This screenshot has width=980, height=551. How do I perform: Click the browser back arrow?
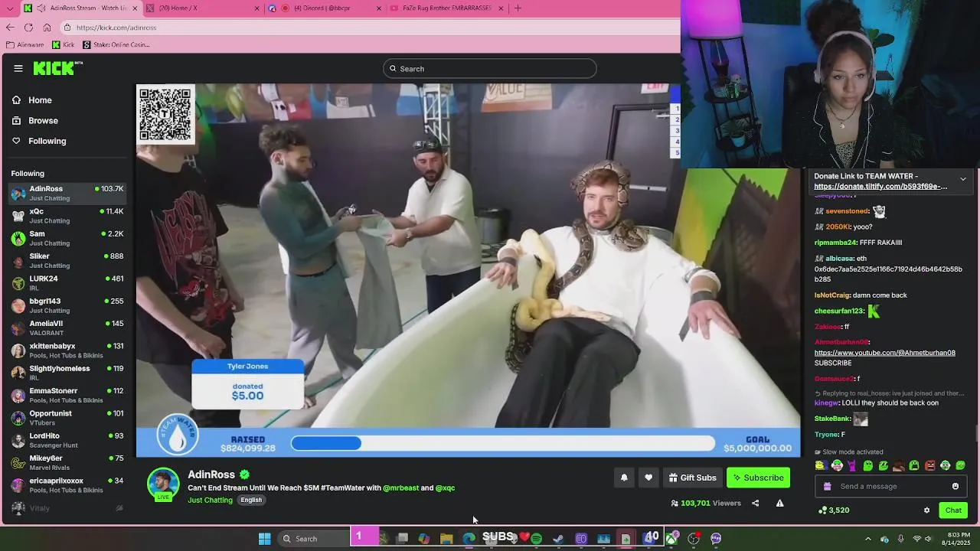coord(10,28)
